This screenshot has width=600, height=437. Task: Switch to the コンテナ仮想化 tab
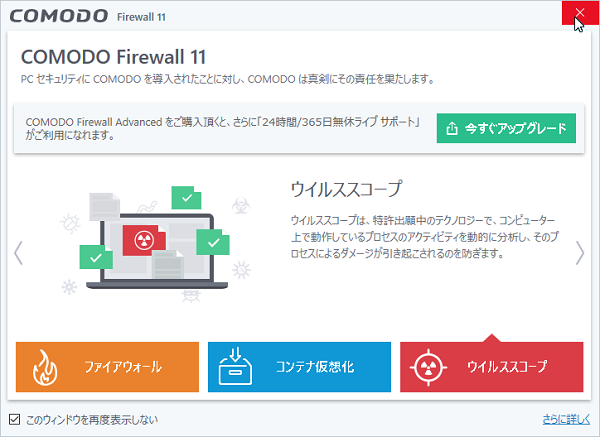coord(299,367)
